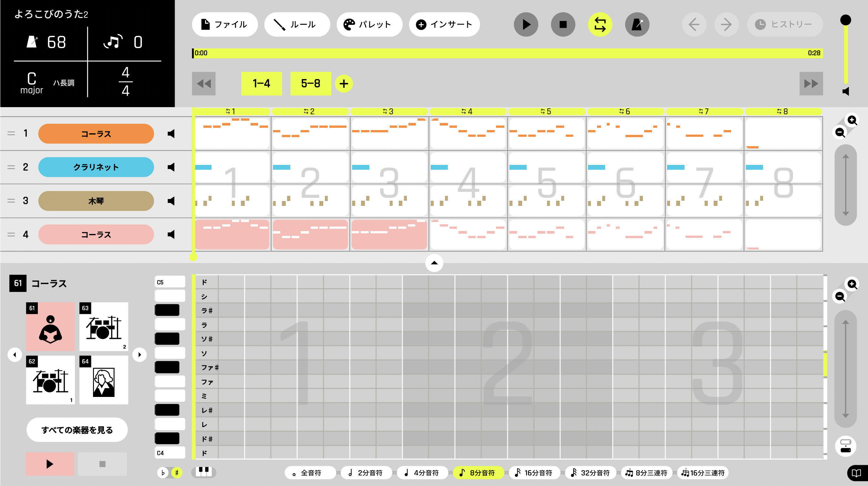Select the 5-8 measure section tab
This screenshot has width=868, height=486.
pos(311,84)
